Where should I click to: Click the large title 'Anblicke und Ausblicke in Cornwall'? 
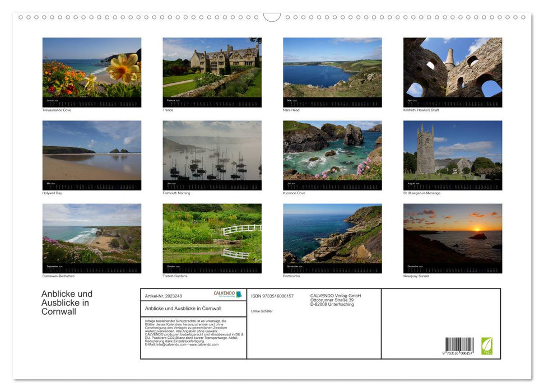[x=67, y=302]
